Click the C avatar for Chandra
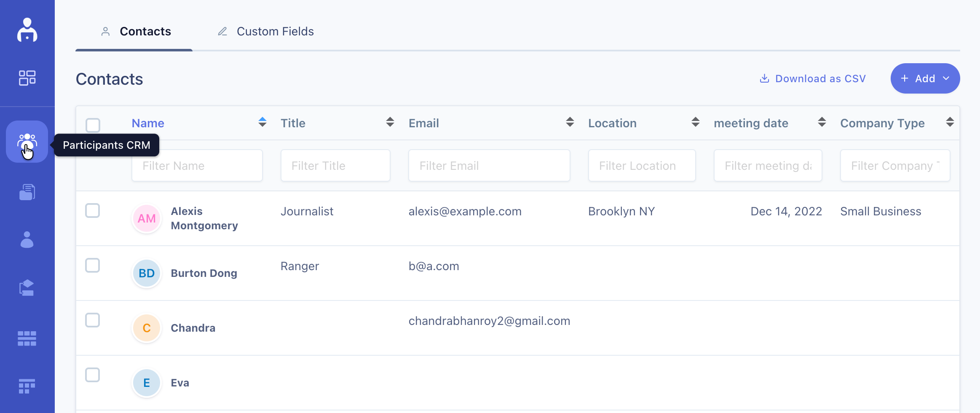This screenshot has width=980, height=413. click(x=147, y=328)
